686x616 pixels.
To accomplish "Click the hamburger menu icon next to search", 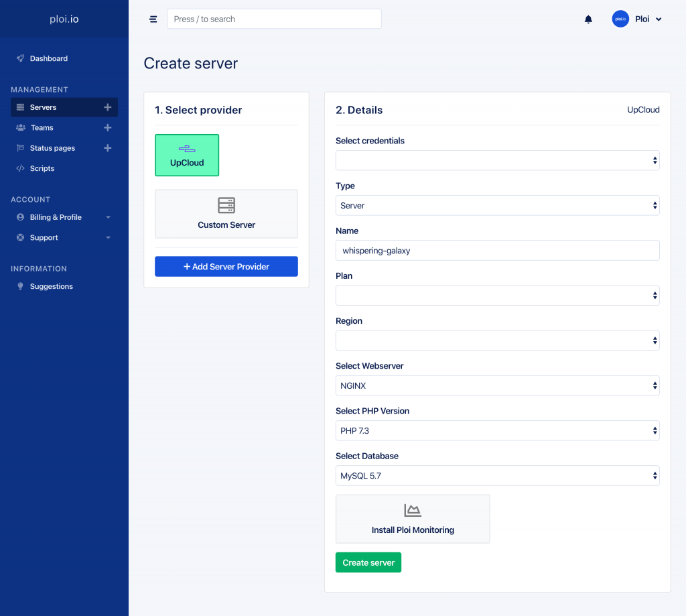I will pyautogui.click(x=153, y=19).
